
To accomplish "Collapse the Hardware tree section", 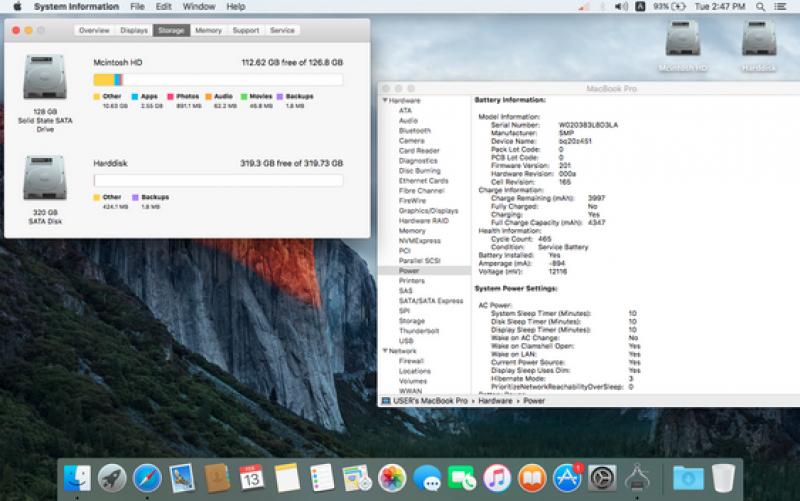I will (x=385, y=101).
